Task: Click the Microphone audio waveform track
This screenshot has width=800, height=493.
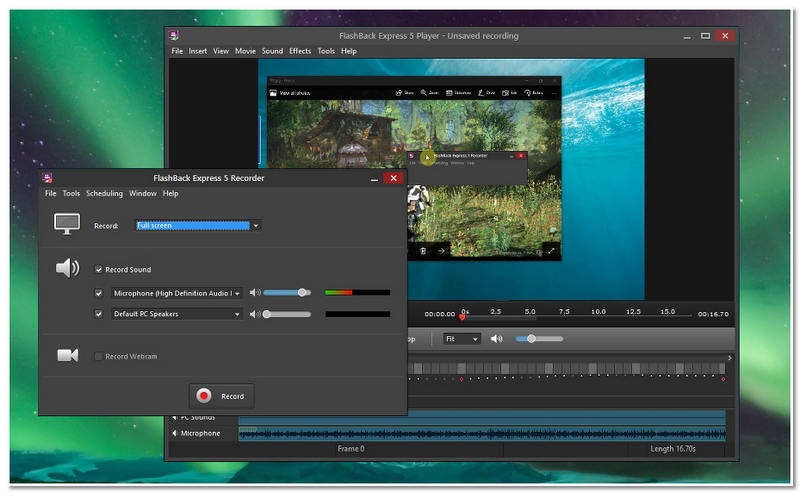Action: point(480,433)
